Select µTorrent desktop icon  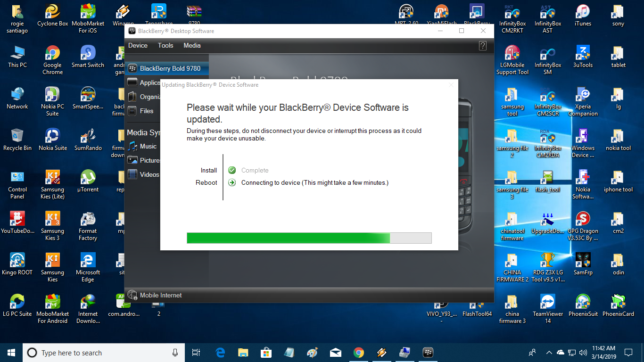point(88,181)
